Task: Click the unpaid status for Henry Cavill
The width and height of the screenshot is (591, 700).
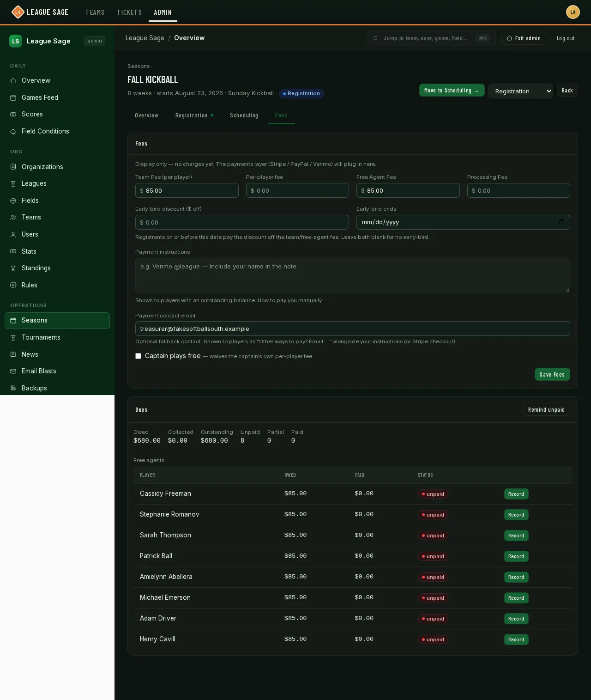Action: coord(433,639)
